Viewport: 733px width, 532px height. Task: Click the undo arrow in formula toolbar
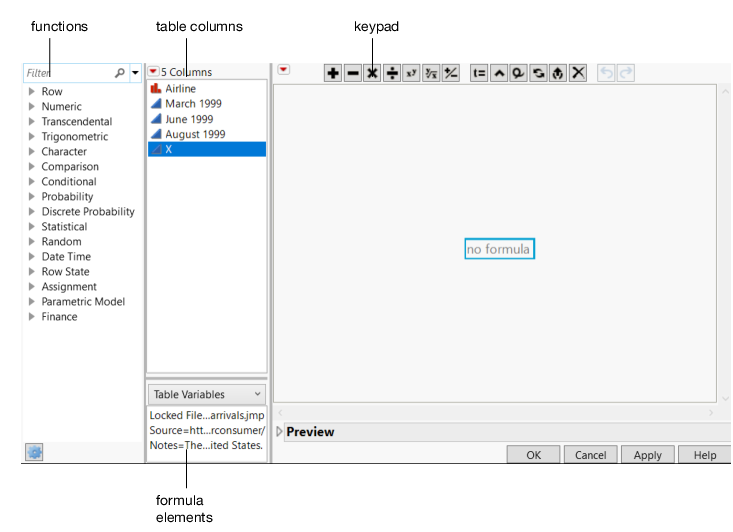(x=606, y=73)
